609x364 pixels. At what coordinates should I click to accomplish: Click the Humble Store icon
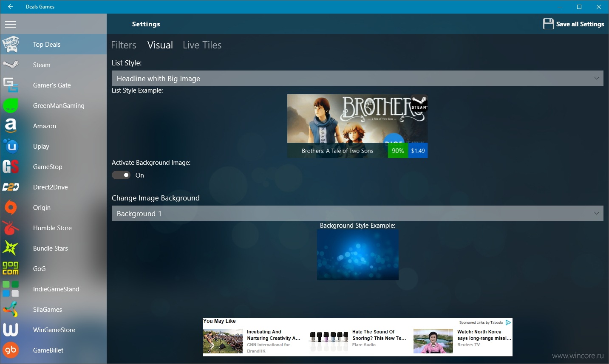pyautogui.click(x=11, y=228)
